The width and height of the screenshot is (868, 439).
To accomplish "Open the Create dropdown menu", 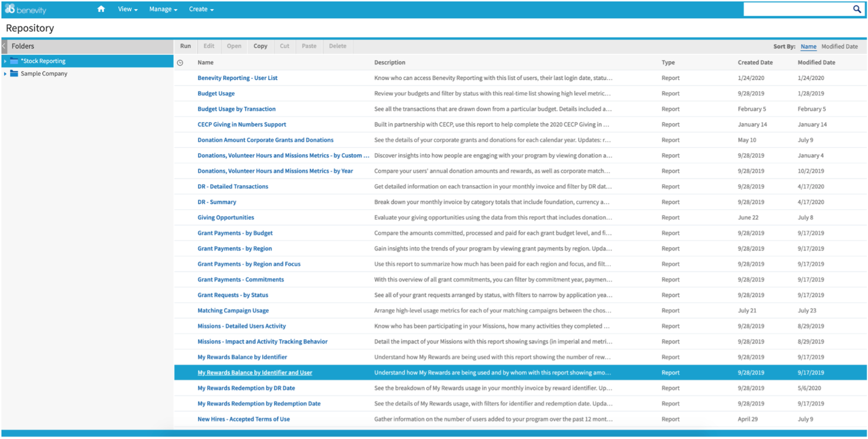I will point(201,9).
